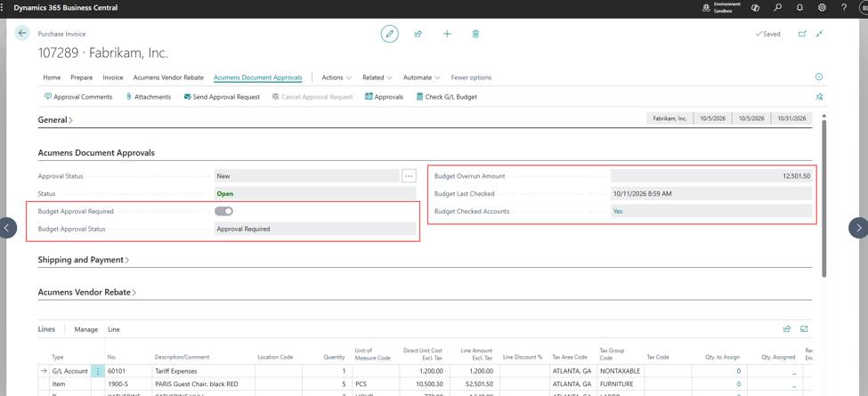Click the 1900-S item number cell
The height and width of the screenshot is (396, 868).
[x=127, y=384]
